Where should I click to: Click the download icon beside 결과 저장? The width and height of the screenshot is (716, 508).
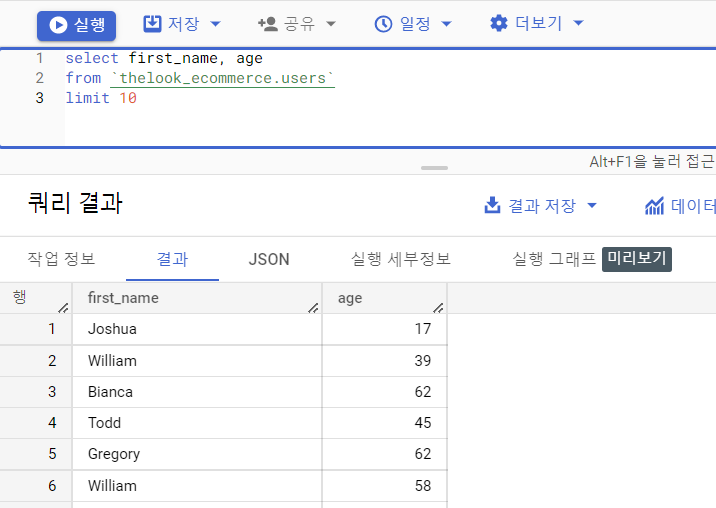[x=492, y=205]
